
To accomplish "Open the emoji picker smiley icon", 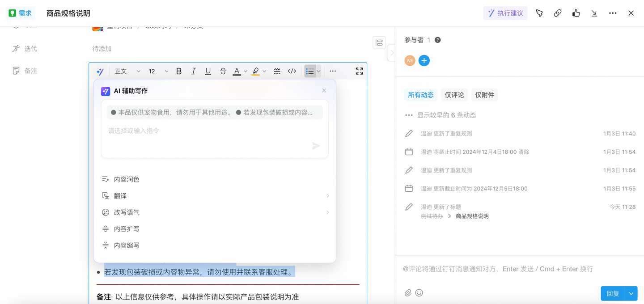I will click(419, 293).
